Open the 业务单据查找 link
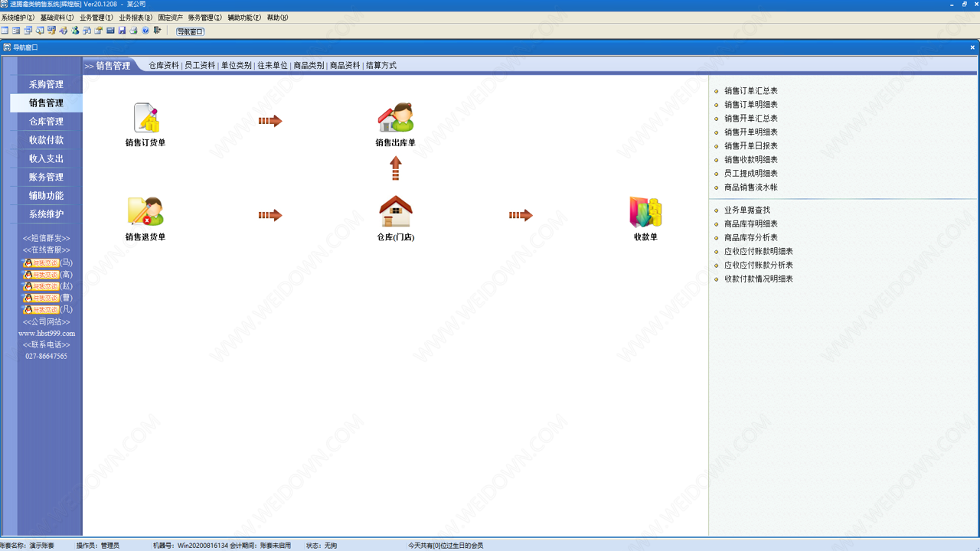This screenshot has width=980, height=551. coord(747,210)
